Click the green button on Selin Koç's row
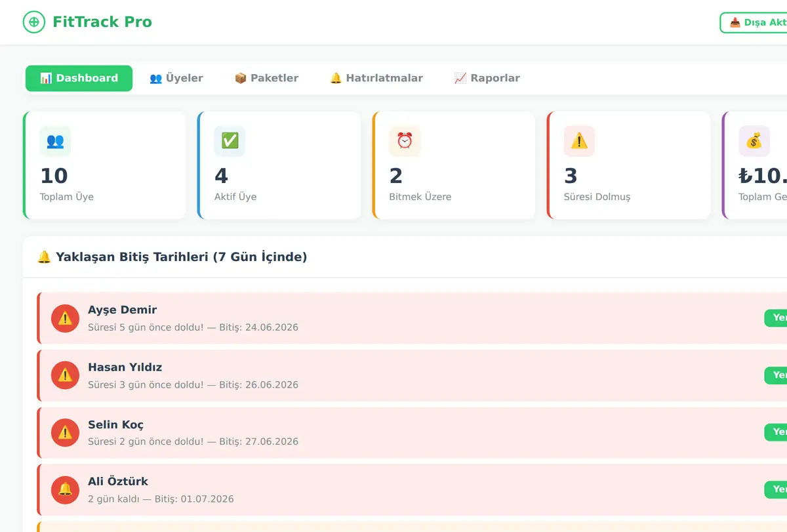The image size is (787, 532). 776,432
